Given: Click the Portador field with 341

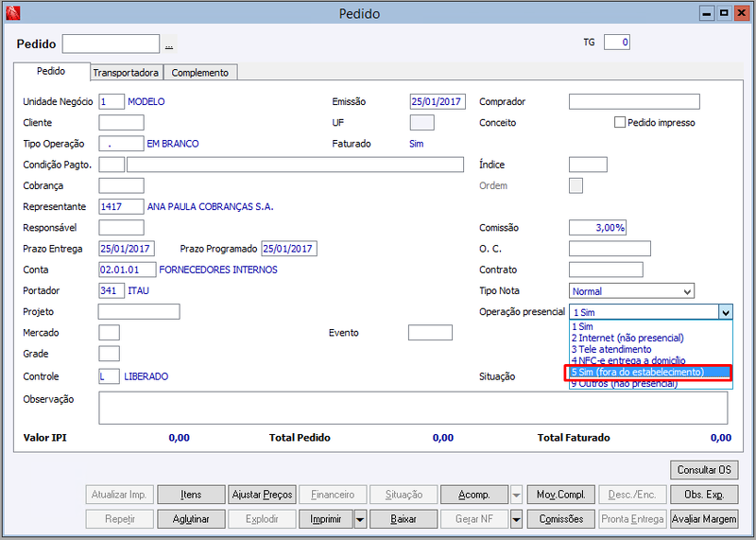Looking at the screenshot, I should point(112,290).
